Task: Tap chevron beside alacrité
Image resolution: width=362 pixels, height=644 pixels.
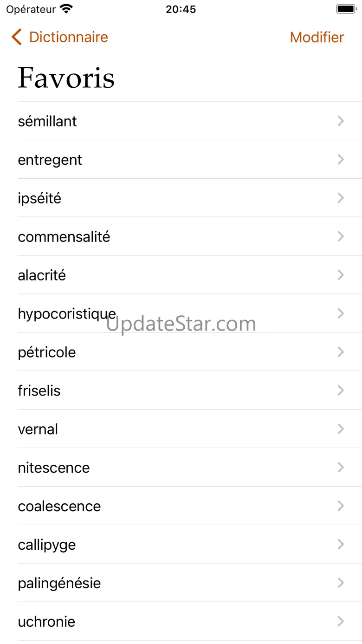Action: point(341,275)
